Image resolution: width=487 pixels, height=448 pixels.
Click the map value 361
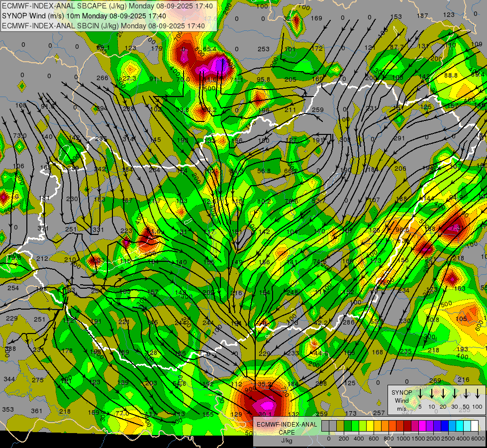pos(36,411)
